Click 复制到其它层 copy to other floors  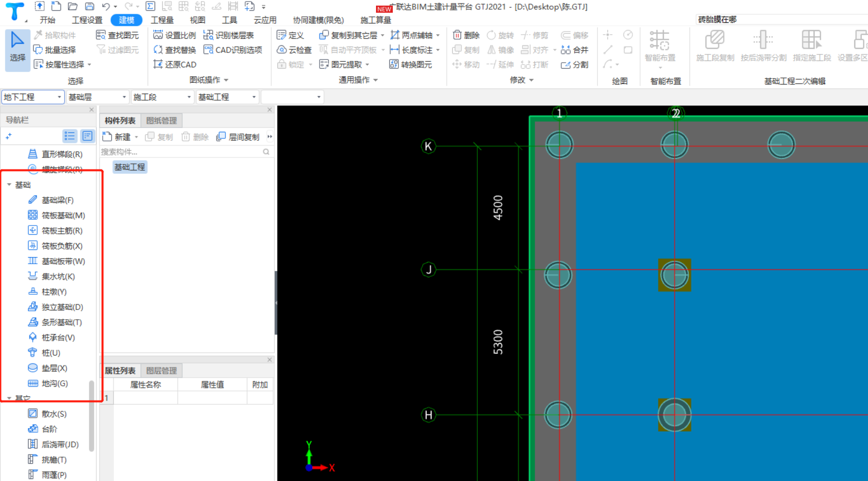click(351, 35)
